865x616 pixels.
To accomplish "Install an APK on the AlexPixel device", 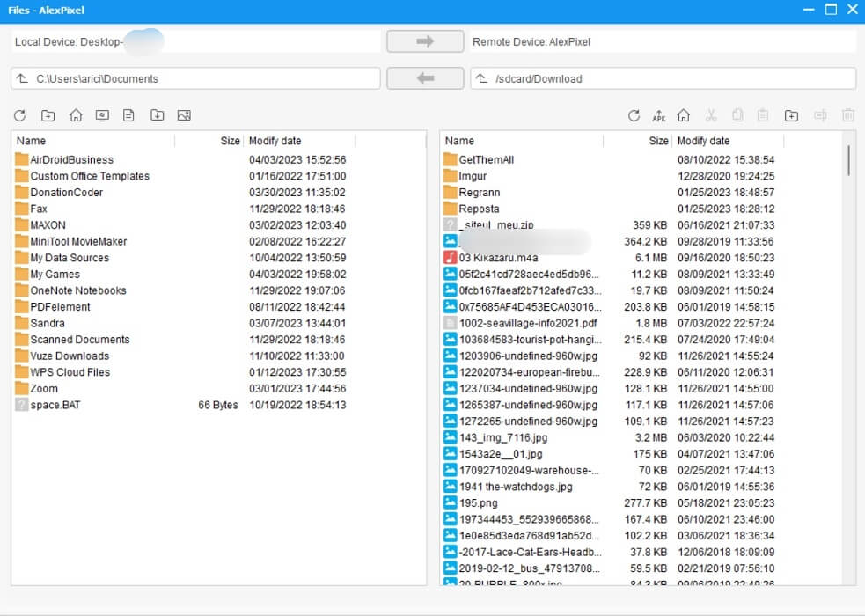I will pyautogui.click(x=659, y=115).
